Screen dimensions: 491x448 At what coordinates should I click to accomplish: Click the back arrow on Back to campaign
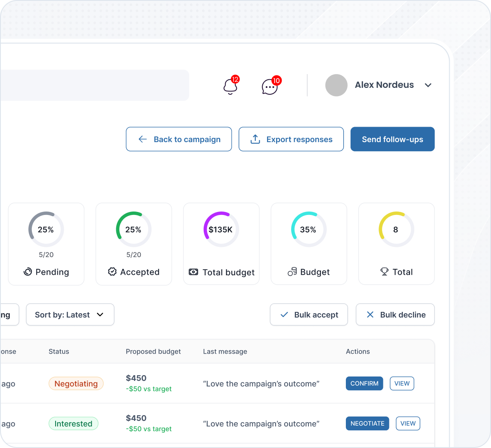[143, 139]
